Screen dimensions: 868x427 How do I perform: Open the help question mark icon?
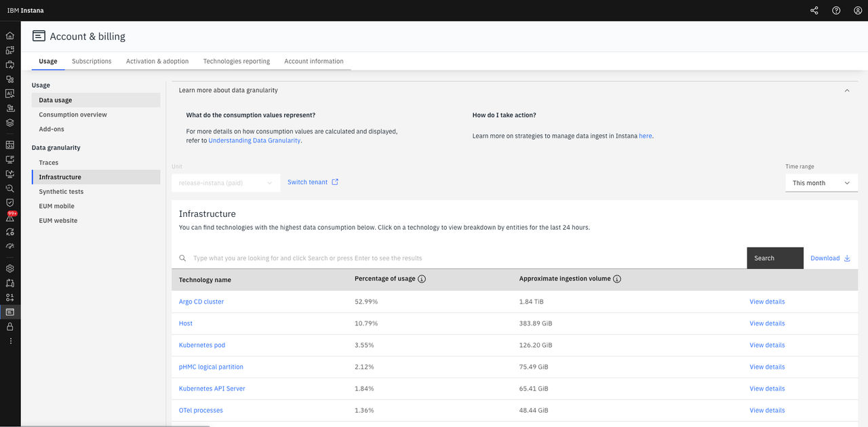836,10
